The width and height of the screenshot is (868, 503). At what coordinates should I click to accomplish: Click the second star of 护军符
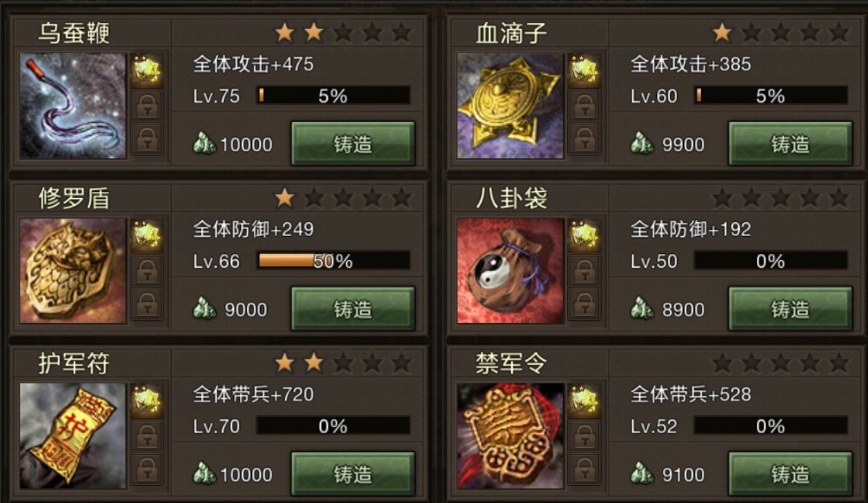coord(314,362)
